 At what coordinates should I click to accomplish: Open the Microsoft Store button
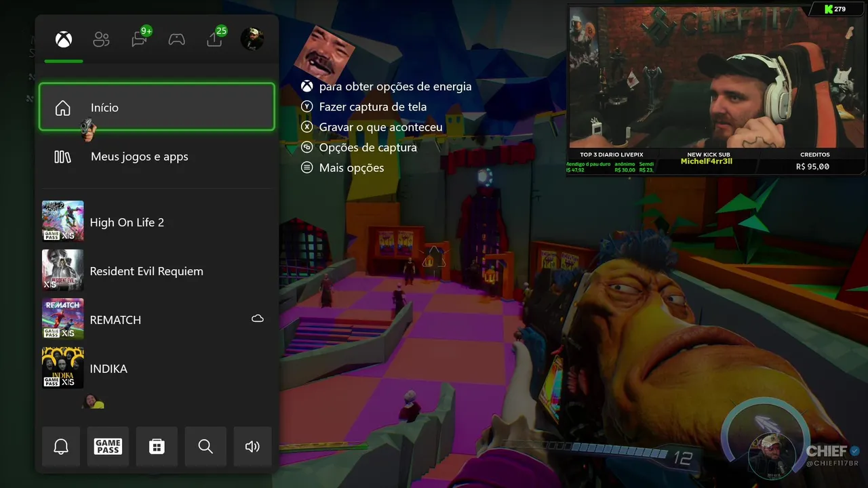(157, 447)
